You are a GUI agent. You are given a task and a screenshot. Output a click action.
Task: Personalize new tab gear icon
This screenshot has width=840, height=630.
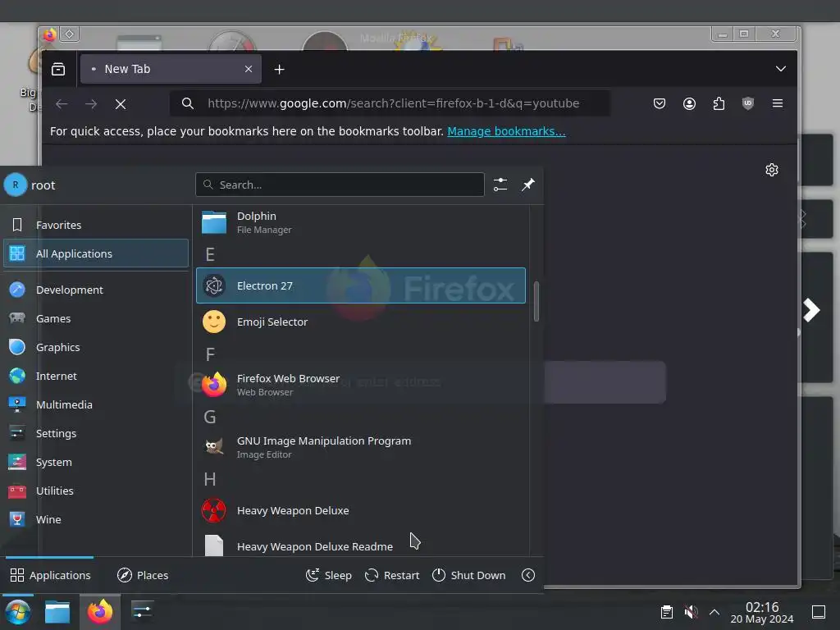tap(771, 170)
